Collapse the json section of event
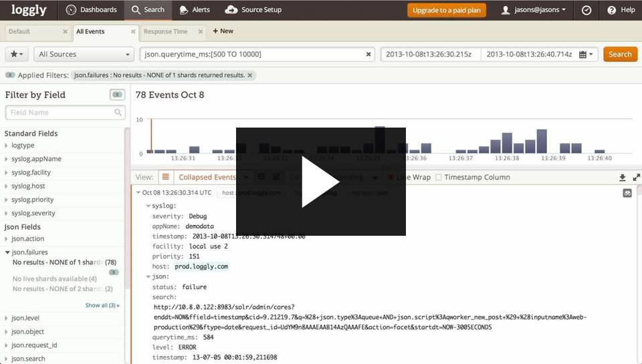Screen dimensions: 642x364 [x=148, y=277]
